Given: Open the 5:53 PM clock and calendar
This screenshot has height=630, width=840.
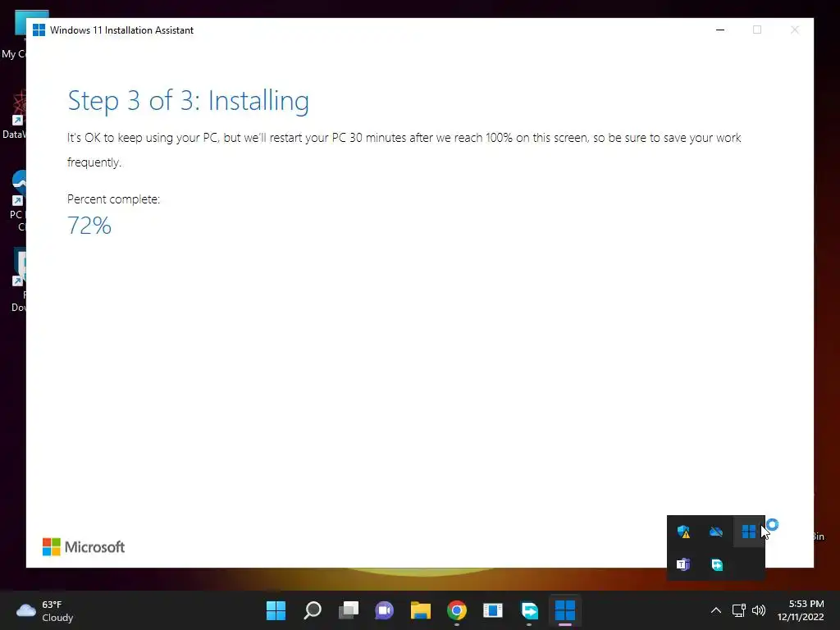Looking at the screenshot, I should tap(801, 610).
